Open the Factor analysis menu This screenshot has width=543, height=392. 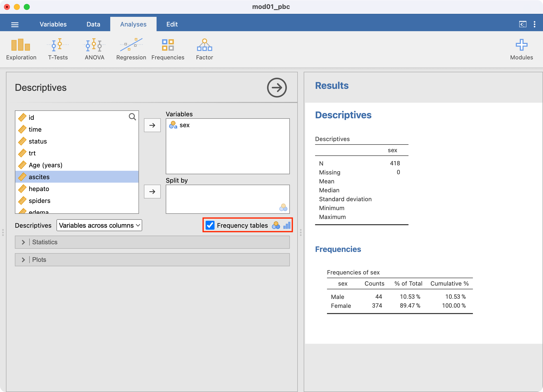tap(204, 49)
